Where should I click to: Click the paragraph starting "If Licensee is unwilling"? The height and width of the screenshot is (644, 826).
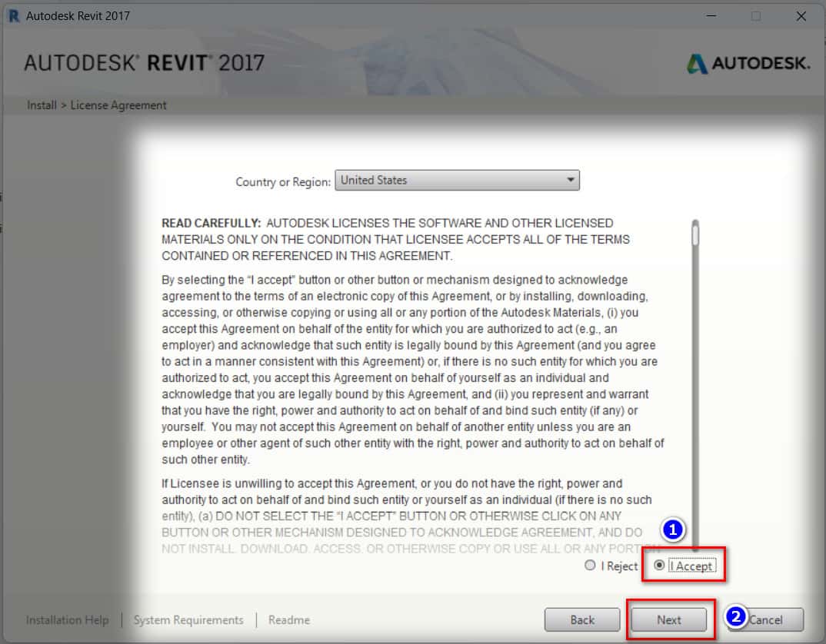(411, 516)
